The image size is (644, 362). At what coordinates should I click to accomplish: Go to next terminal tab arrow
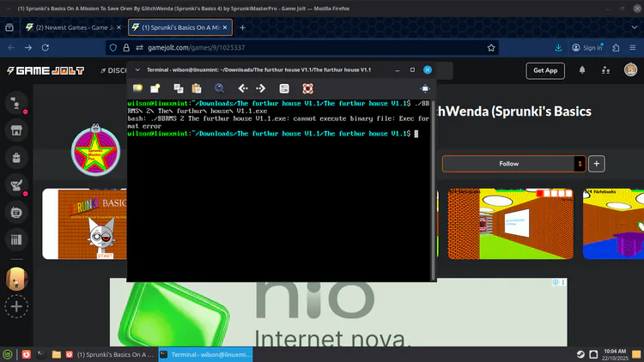tap(261, 88)
